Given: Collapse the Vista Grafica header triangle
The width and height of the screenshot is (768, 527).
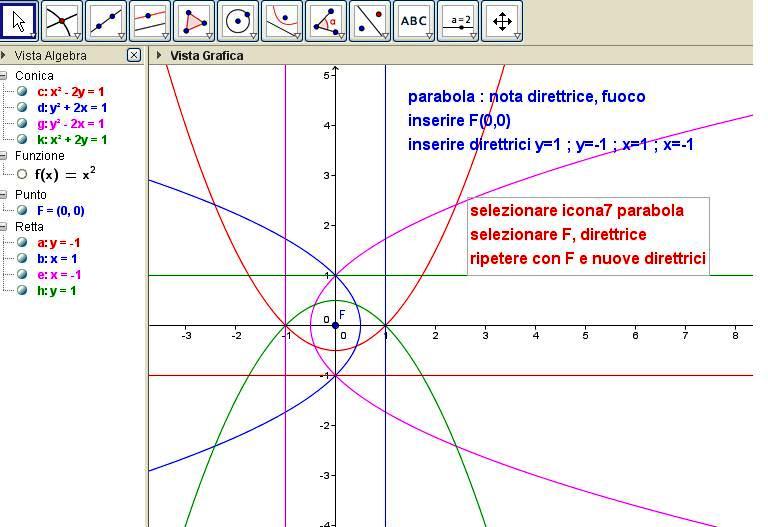Looking at the screenshot, I should (x=159, y=55).
